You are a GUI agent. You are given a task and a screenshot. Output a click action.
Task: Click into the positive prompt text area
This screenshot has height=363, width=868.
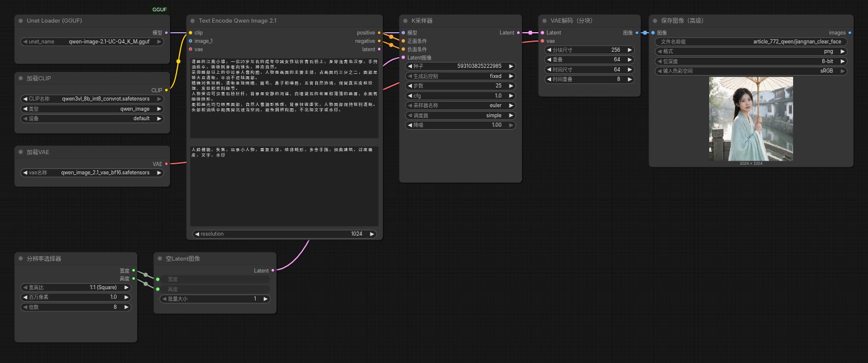coord(285,98)
